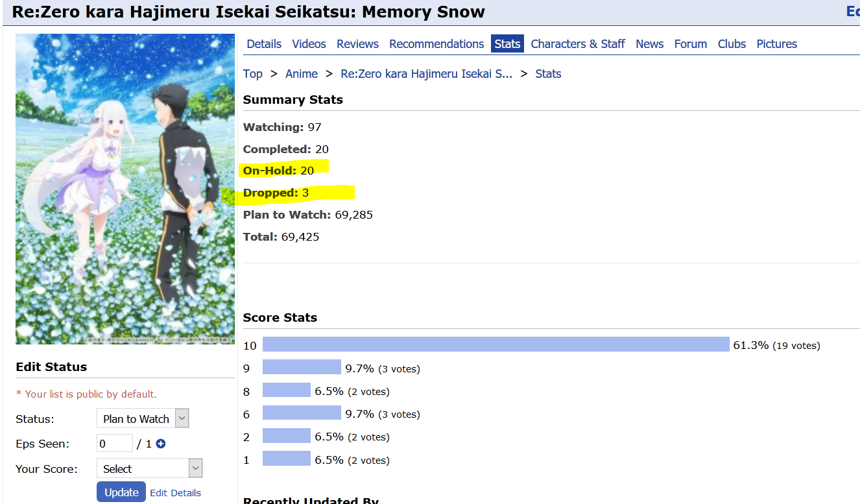Open the Videos tab
The image size is (860, 504).
(x=309, y=44)
